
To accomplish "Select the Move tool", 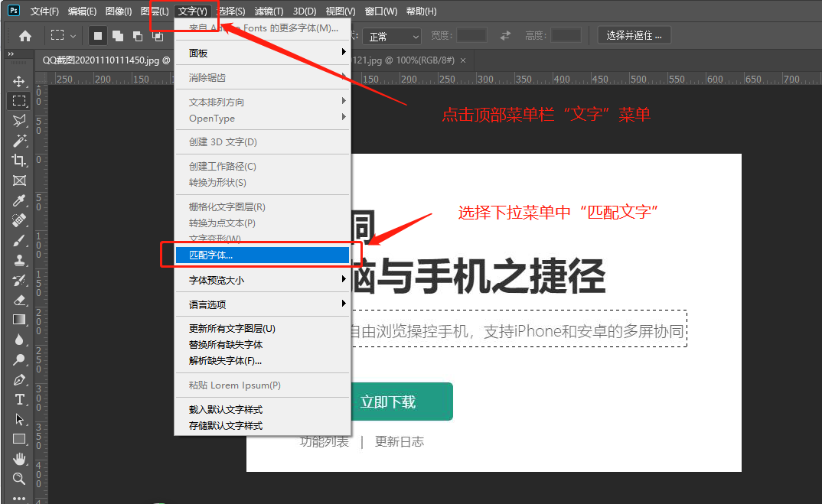I will (19, 81).
